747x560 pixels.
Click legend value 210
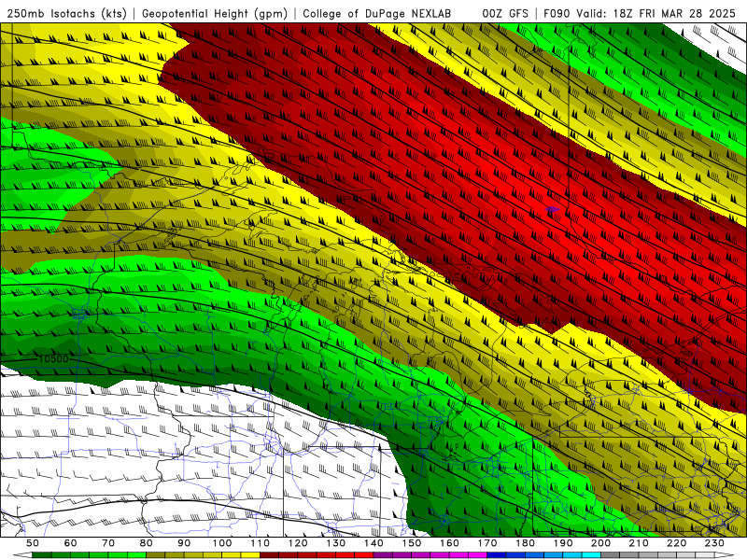pos(639,543)
